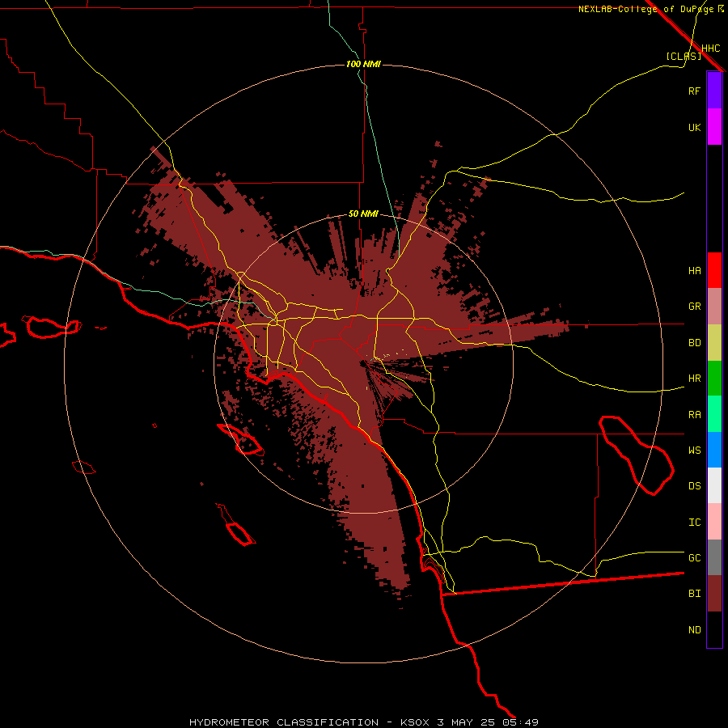Click the ND legend label
Image resolution: width=728 pixels, height=728 pixels.
[694, 630]
